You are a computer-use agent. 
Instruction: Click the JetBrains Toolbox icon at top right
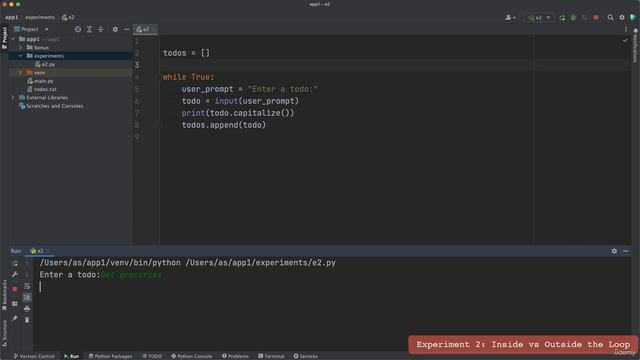tap(633, 18)
